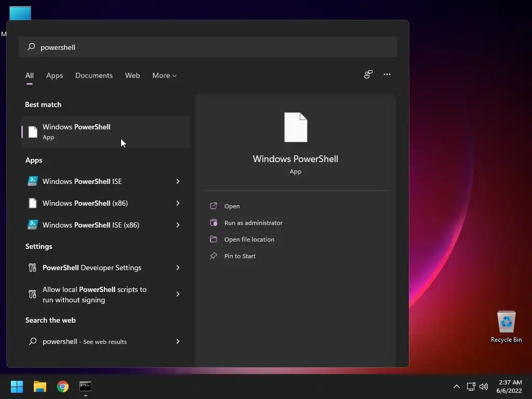Screen dimensions: 532x399
Task: Choose Run as administrator
Action: click(x=254, y=223)
